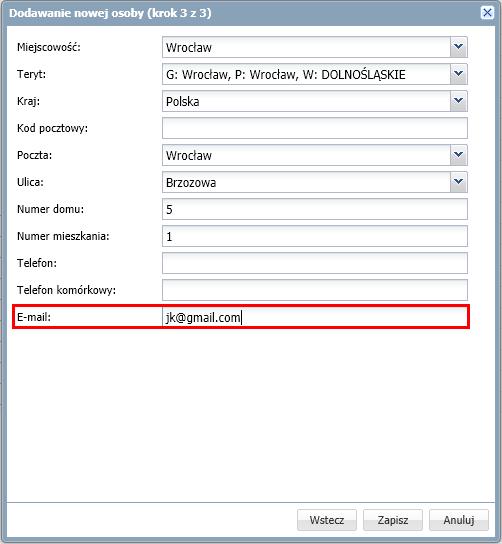Click the Teryt field with DOLNOŚLĄSKIE
The width and height of the screenshot is (502, 544).
coord(306,74)
